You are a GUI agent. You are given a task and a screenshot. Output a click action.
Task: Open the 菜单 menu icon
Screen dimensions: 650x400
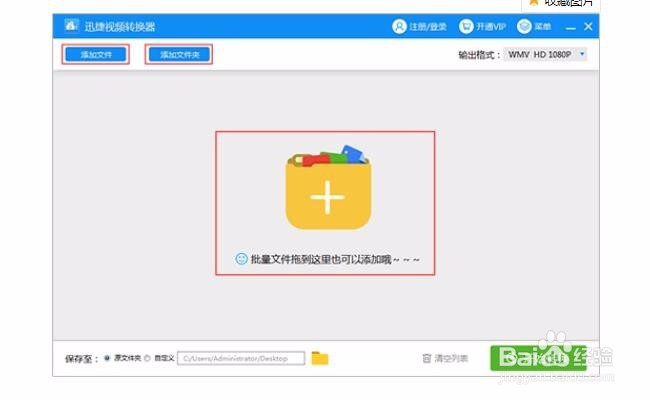point(524,27)
